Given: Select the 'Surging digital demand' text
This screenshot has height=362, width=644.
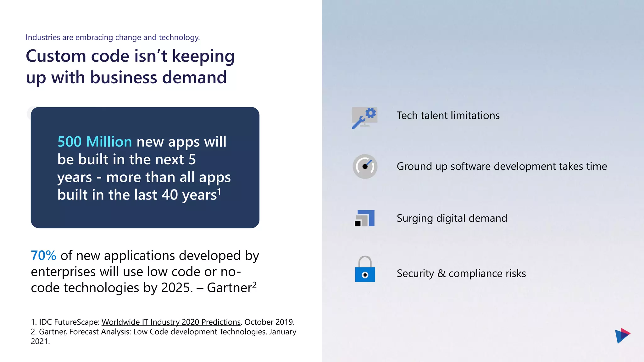Looking at the screenshot, I should pos(452,218).
